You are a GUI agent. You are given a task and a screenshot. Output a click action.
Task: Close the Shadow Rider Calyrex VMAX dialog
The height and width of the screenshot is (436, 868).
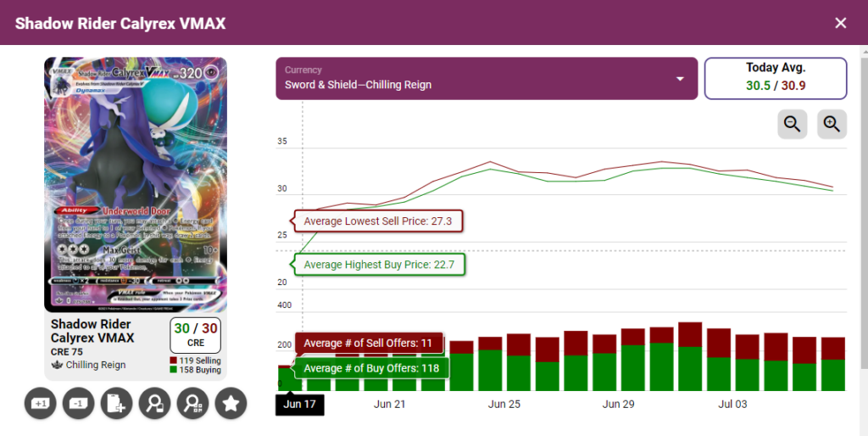pos(840,23)
